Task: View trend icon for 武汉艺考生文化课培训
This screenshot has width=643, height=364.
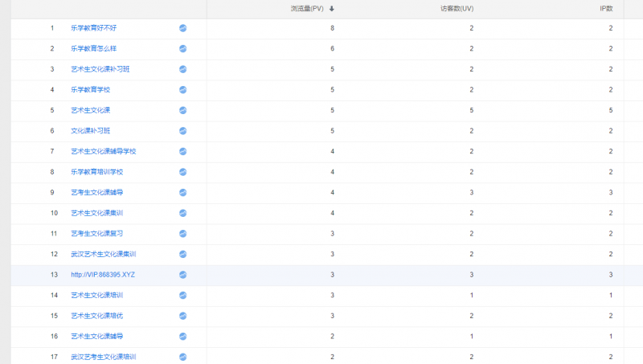Action: coord(182,357)
